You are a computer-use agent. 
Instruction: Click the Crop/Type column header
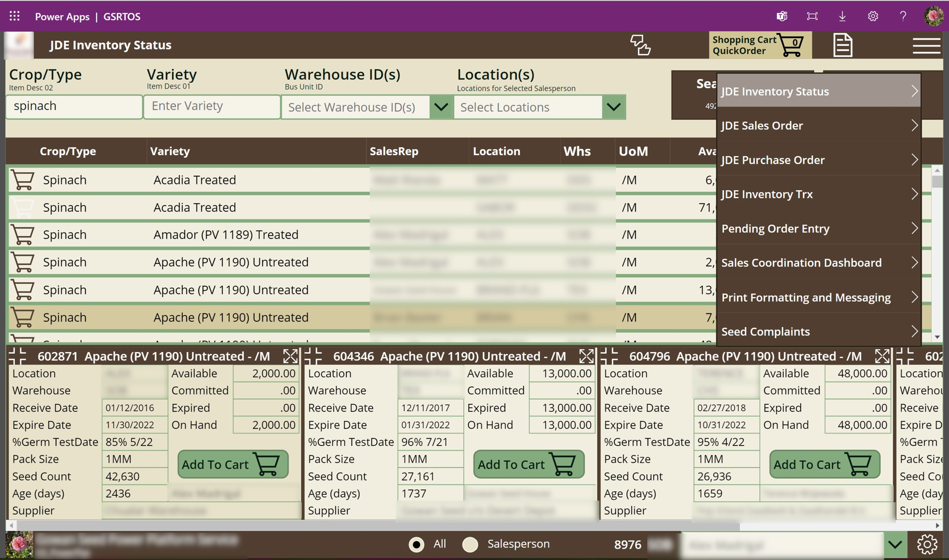(x=68, y=151)
